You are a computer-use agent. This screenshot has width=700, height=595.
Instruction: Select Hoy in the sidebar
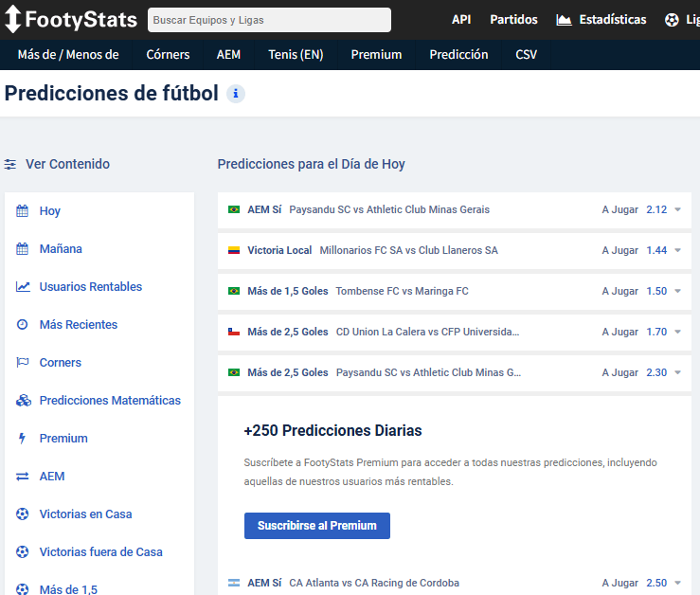[49, 211]
